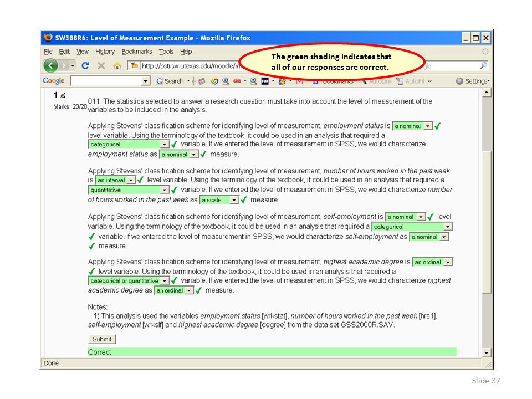This screenshot has height=399, width=532.
Task: Open the Bookmarks menu
Action: [137, 52]
